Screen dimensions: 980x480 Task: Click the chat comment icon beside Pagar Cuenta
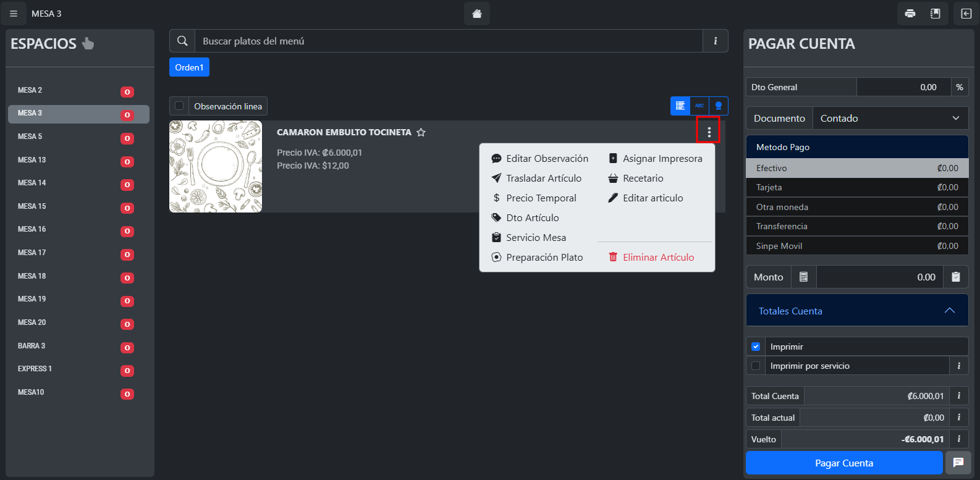click(958, 463)
